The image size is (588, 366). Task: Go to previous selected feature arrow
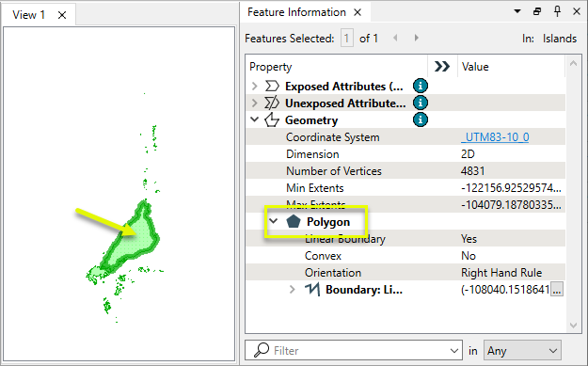395,38
